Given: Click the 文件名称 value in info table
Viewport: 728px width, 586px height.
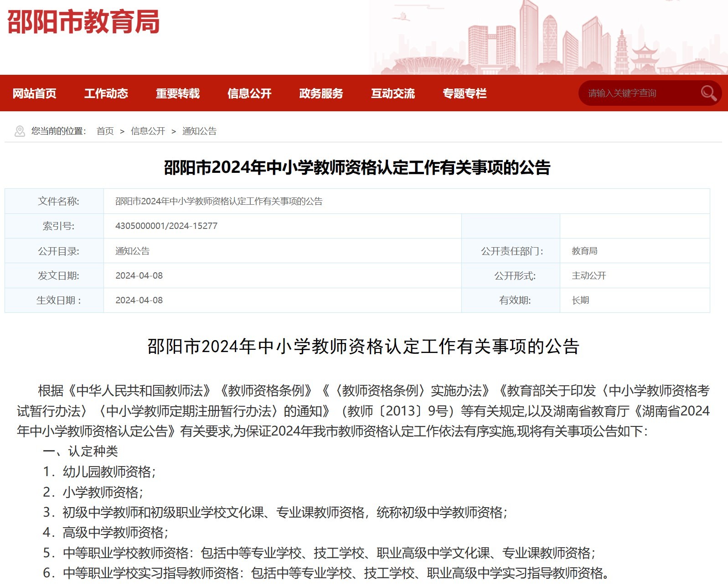Looking at the screenshot, I should coord(219,202).
